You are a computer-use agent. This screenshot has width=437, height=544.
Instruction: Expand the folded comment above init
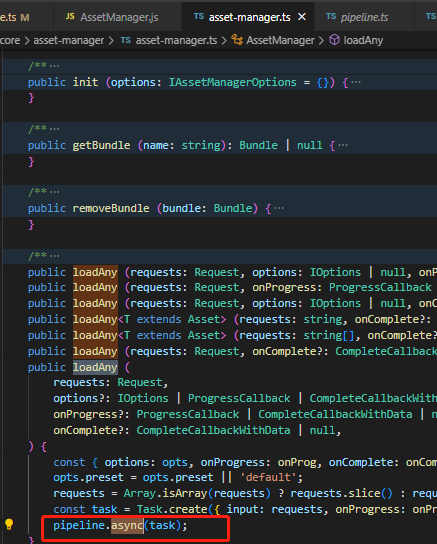(x=54, y=66)
